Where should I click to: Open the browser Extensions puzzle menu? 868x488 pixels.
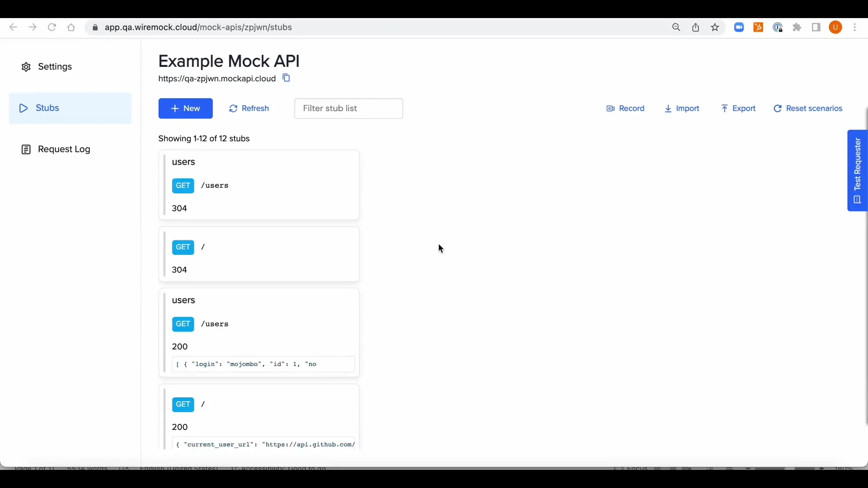coord(797,27)
